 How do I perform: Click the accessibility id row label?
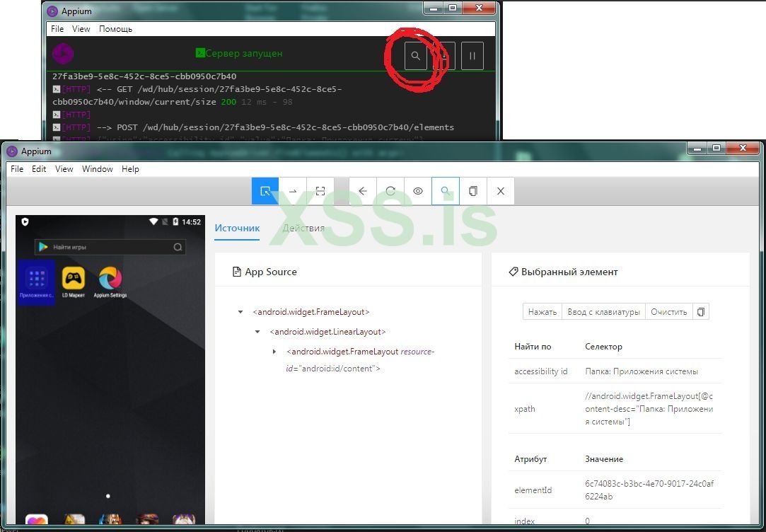541,371
